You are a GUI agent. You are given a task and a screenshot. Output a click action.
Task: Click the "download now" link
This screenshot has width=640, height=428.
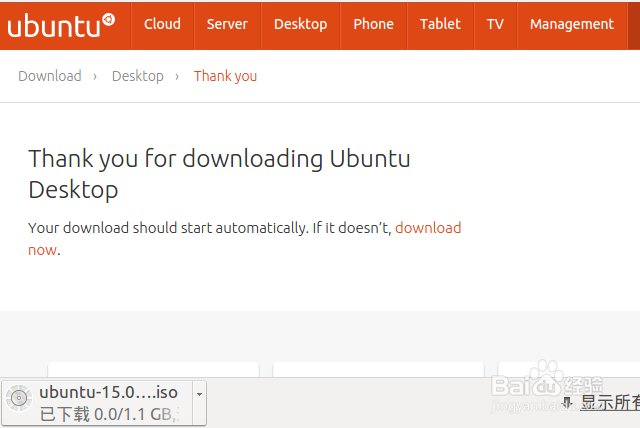tap(428, 228)
